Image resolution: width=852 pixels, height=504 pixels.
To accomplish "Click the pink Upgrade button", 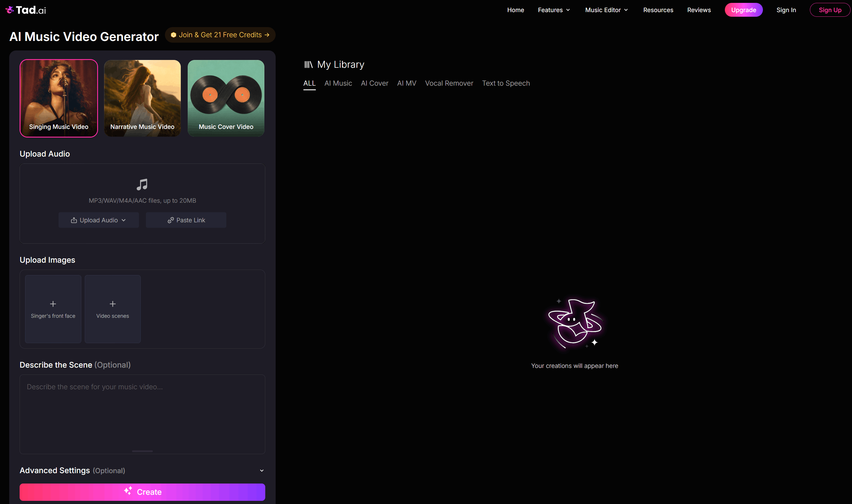I will pyautogui.click(x=743, y=10).
